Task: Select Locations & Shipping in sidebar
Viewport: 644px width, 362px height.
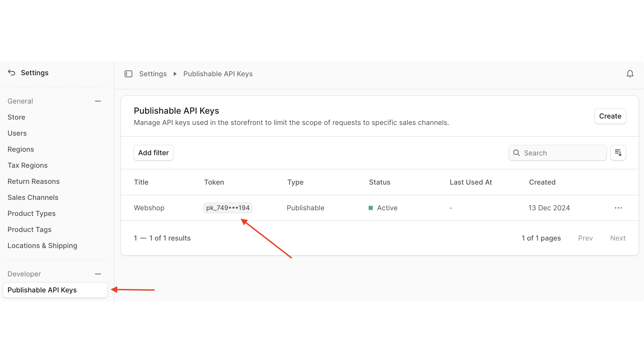Action: click(x=42, y=245)
